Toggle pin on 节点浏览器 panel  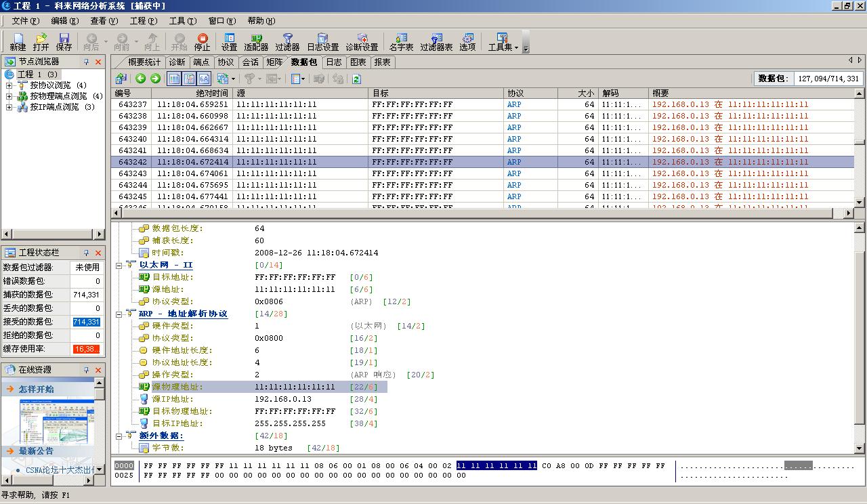[x=86, y=62]
